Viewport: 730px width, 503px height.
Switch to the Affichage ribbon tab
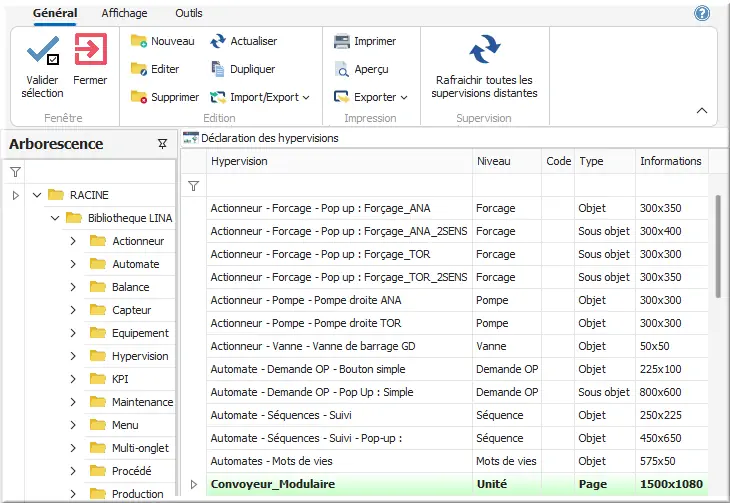point(124,13)
